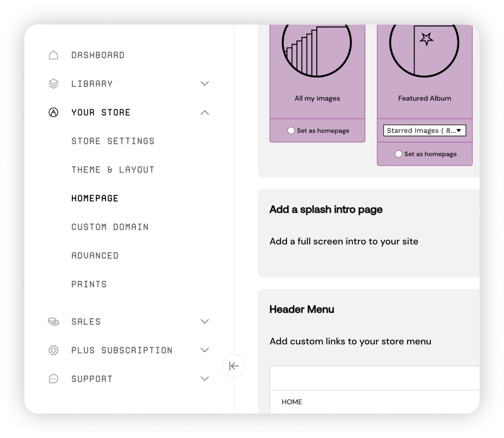This screenshot has height=438, width=504.
Task: Open the Prints submenu item
Action: coord(89,284)
